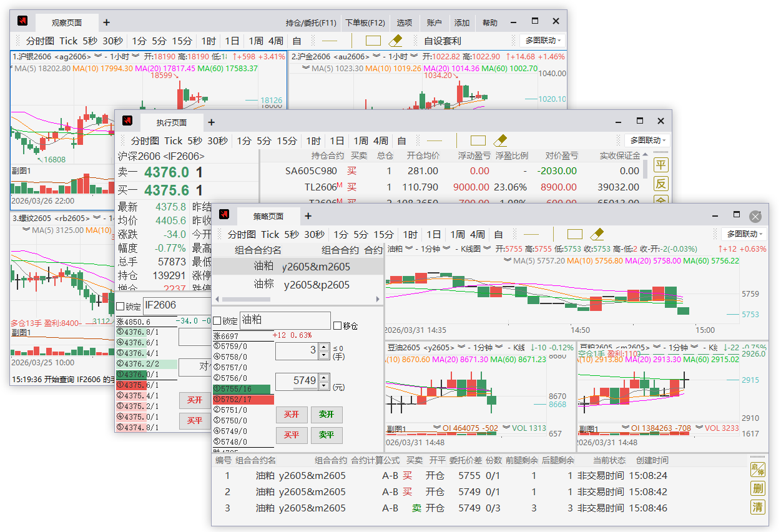Select the eraser tool in 策略页面 toolbar
The height and width of the screenshot is (532, 781).
pos(597,234)
